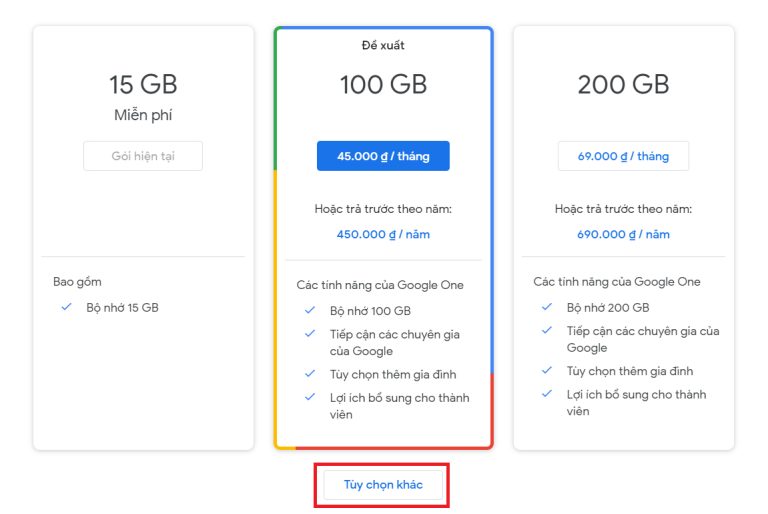
Task: Click the "15 GB" plan heading
Action: (x=143, y=85)
